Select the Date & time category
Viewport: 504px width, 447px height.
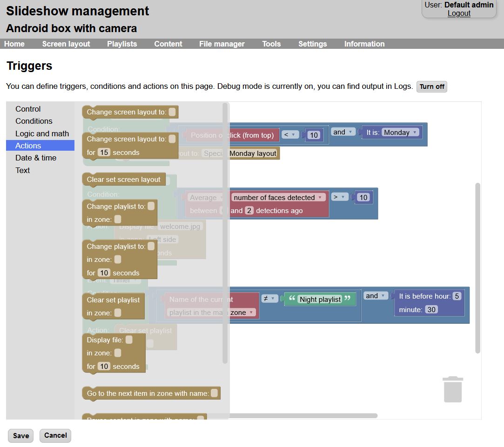36,158
